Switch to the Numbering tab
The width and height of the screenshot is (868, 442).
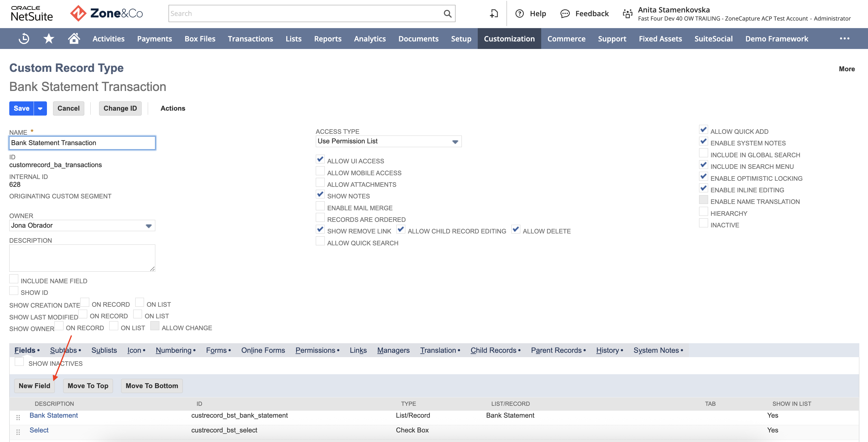click(x=173, y=351)
